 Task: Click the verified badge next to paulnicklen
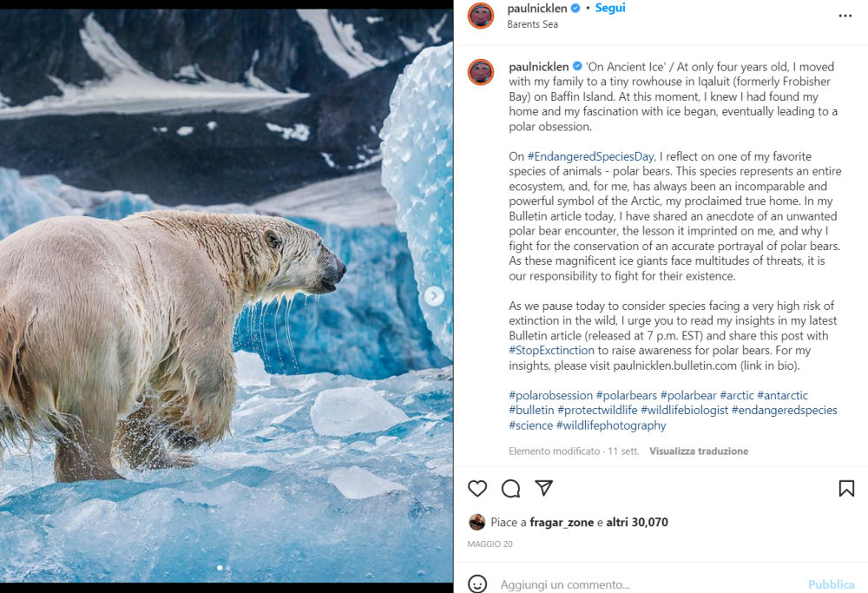pos(575,7)
